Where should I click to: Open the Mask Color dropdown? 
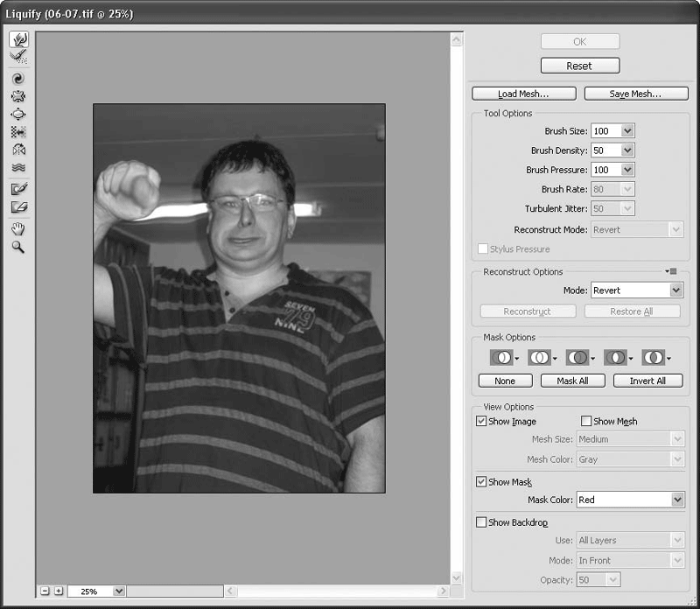[676, 500]
